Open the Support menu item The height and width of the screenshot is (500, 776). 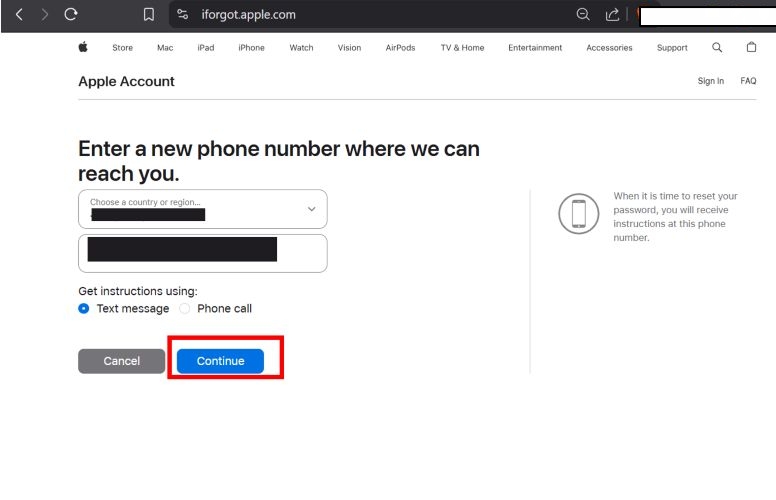[672, 48]
